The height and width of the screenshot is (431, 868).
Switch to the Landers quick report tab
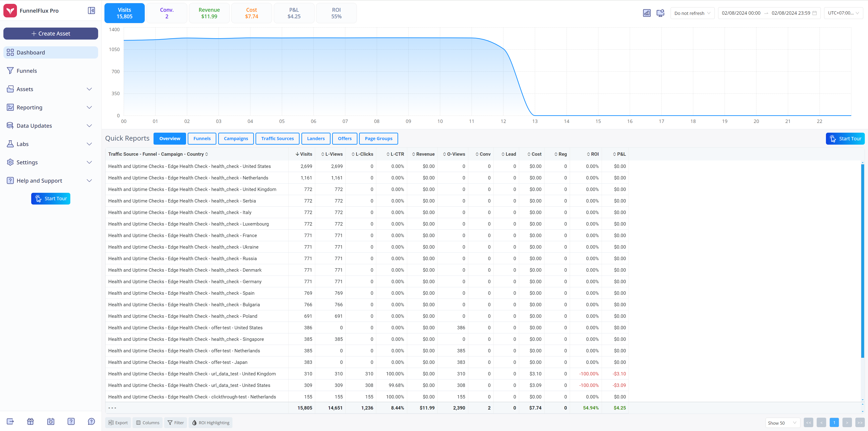(316, 138)
